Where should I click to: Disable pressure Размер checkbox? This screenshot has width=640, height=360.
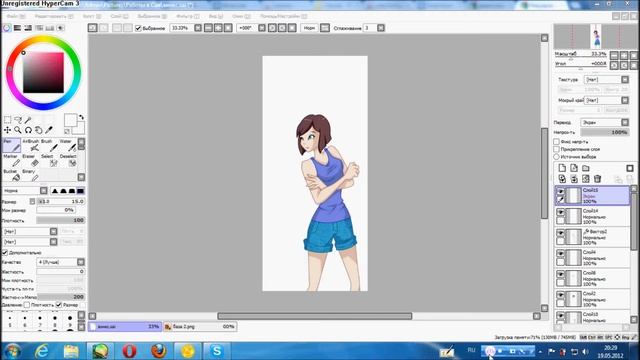click(x=59, y=305)
